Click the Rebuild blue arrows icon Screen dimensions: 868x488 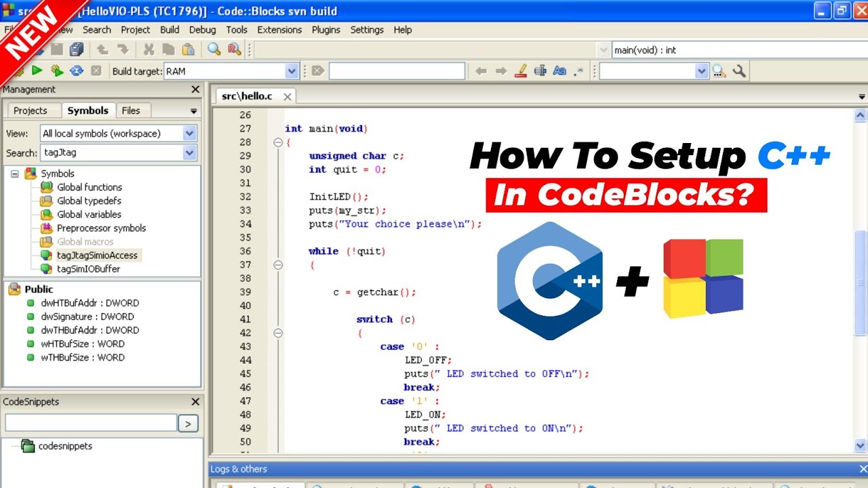click(77, 70)
